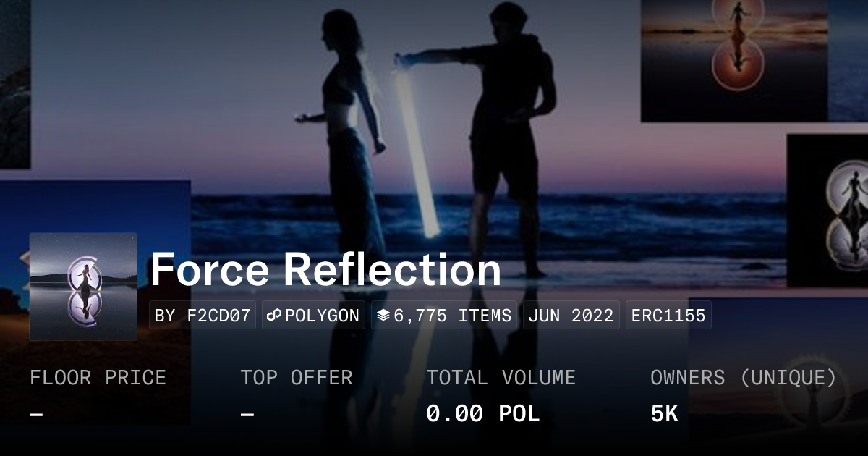This screenshot has width=868, height=456.
Task: Open the black-and-white reflection artwork thumbnail at right
Action: [827, 210]
